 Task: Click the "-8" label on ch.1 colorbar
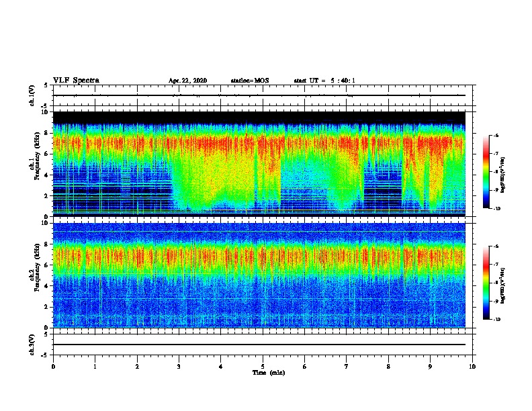coord(496,172)
